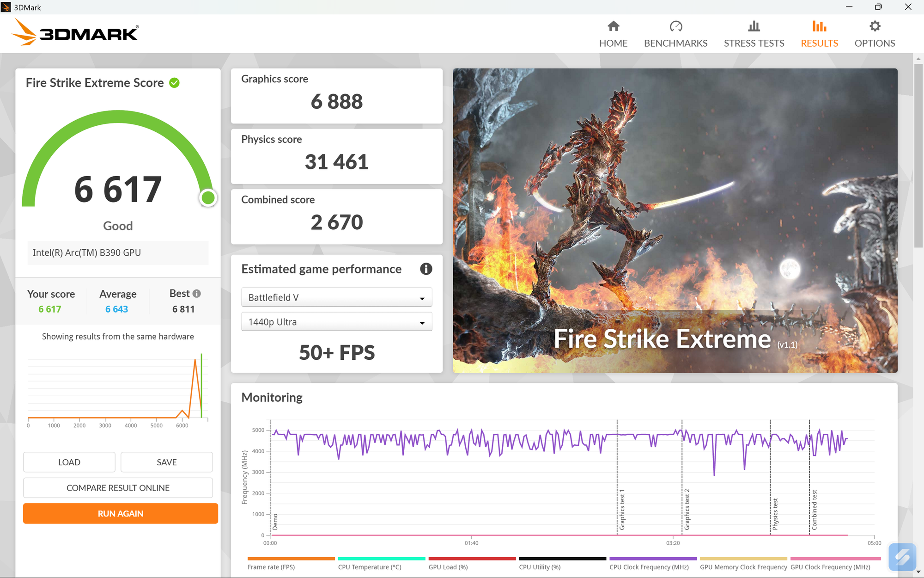This screenshot has width=924, height=578.
Task: Click the Save result button
Action: [x=166, y=462]
